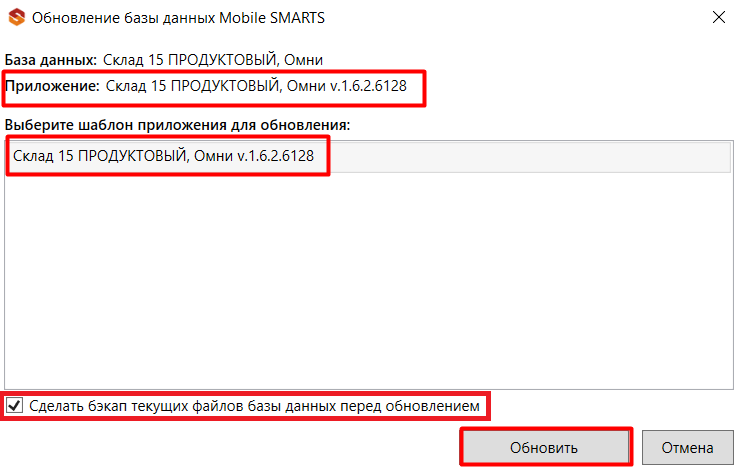Click blank right part of highlighted template row
The height and width of the screenshot is (470, 739).
528,156
